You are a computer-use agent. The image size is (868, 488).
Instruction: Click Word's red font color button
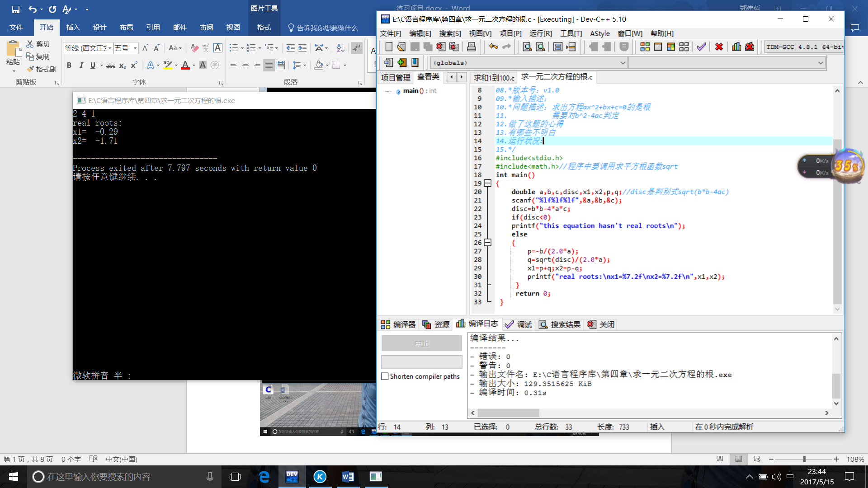coord(185,65)
